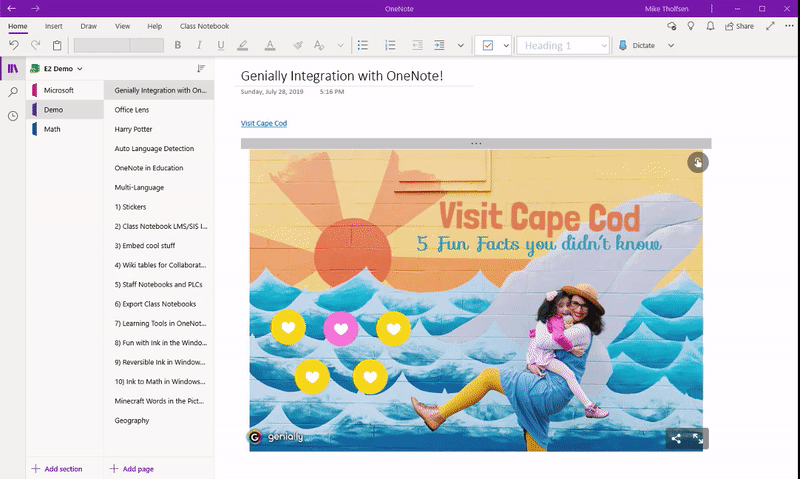This screenshot has width=800, height=479.
Task: Open notifications bell icon
Action: point(710,26)
